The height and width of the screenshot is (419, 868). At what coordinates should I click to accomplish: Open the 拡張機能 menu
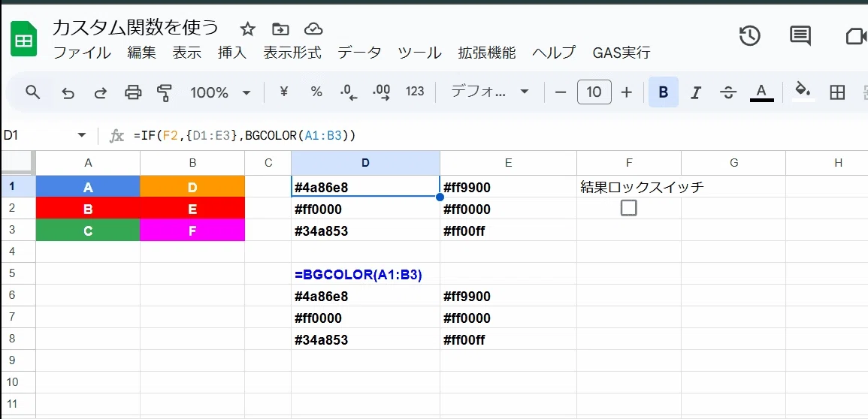[487, 53]
